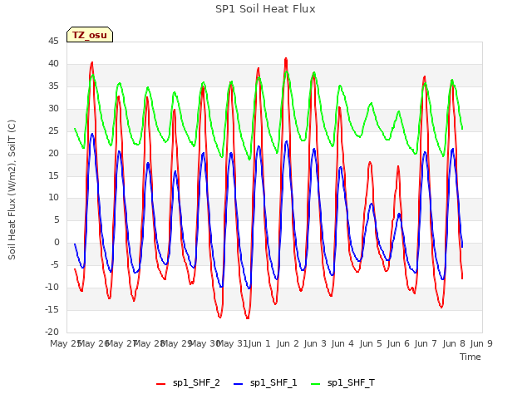This screenshot has height=399, width=532.
Task: Click the -15 y-axis tick label
Action: pos(52,310)
